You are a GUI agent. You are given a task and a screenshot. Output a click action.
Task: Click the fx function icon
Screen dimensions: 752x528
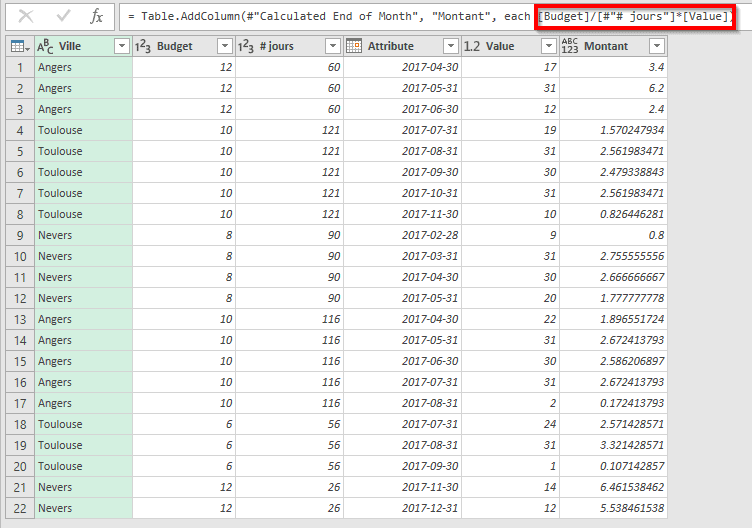click(96, 16)
